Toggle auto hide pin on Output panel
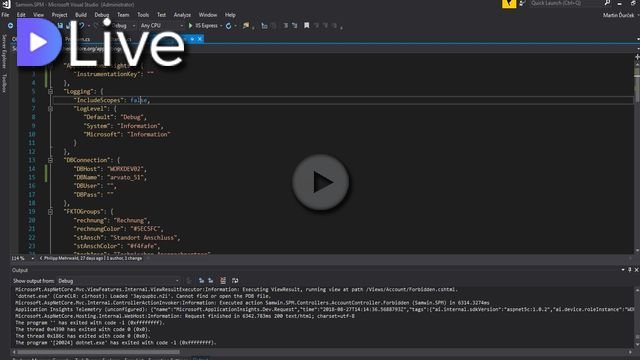Image resolution: width=640 pixels, height=360 pixels. pos(629,270)
